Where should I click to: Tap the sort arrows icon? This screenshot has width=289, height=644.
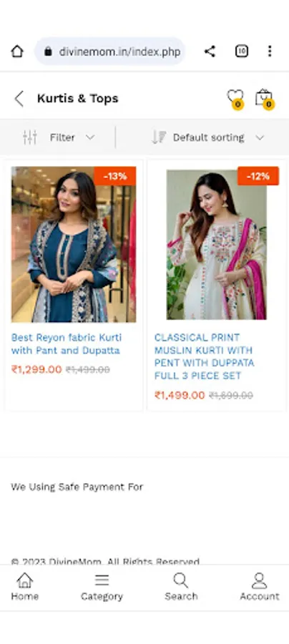(159, 137)
